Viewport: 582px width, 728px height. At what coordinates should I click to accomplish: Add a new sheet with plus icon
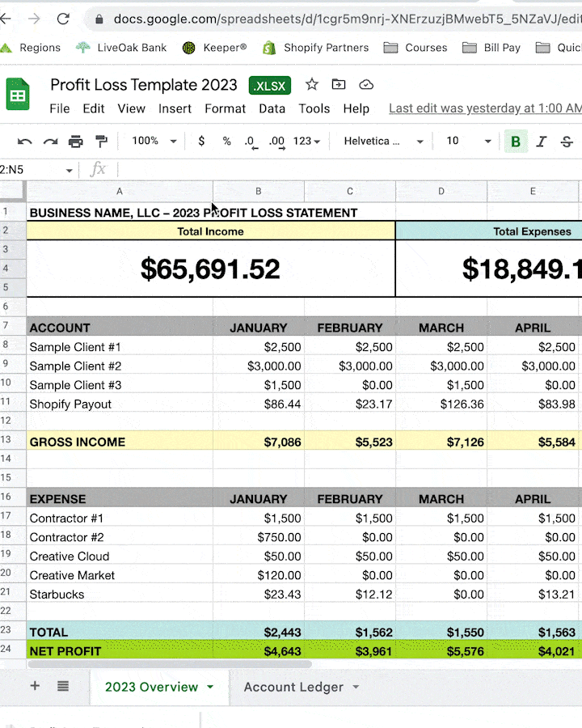(x=35, y=686)
